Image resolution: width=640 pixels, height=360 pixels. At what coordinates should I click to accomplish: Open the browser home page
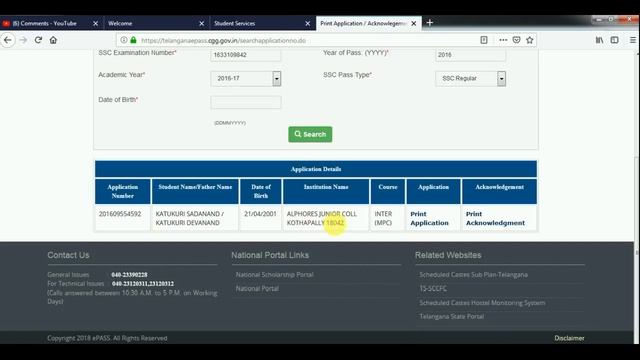pos(53,40)
